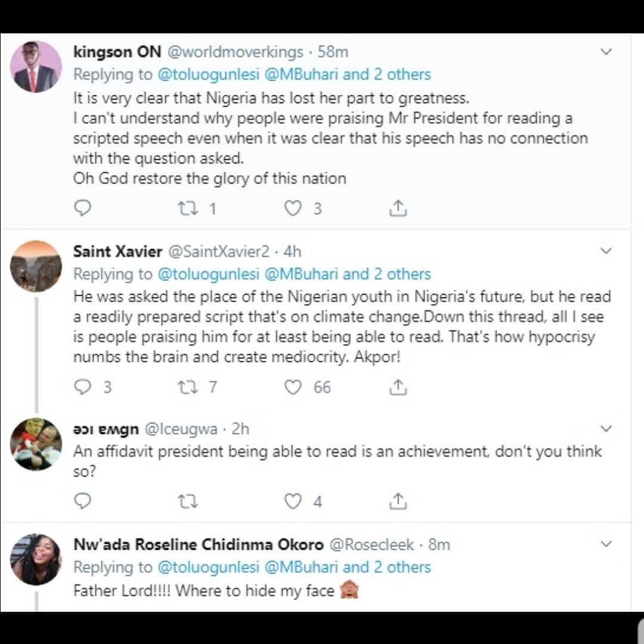Image resolution: width=644 pixels, height=644 pixels.
Task: Expand Saint Xavier tweet options chevron
Action: click(x=606, y=251)
